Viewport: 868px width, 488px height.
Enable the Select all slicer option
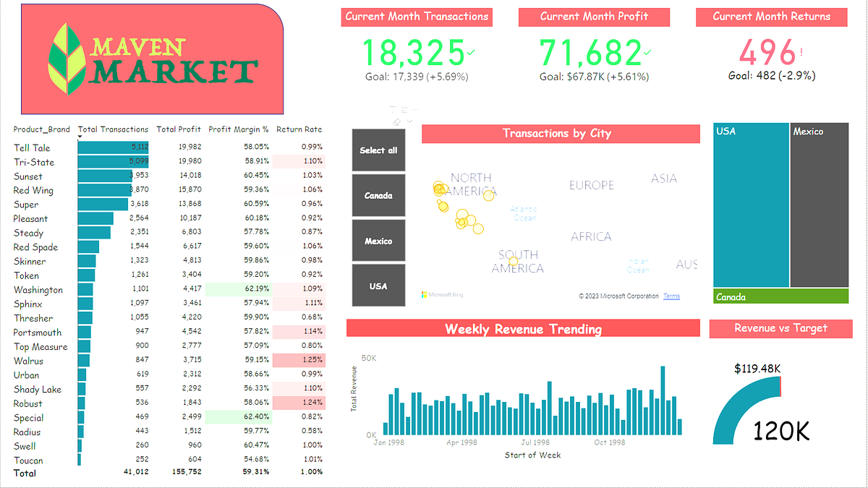coord(378,150)
